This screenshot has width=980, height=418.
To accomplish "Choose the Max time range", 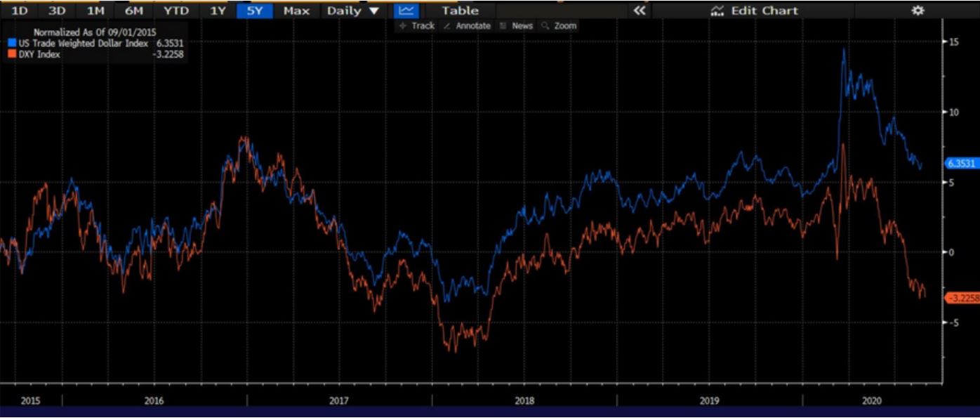I will click(296, 11).
